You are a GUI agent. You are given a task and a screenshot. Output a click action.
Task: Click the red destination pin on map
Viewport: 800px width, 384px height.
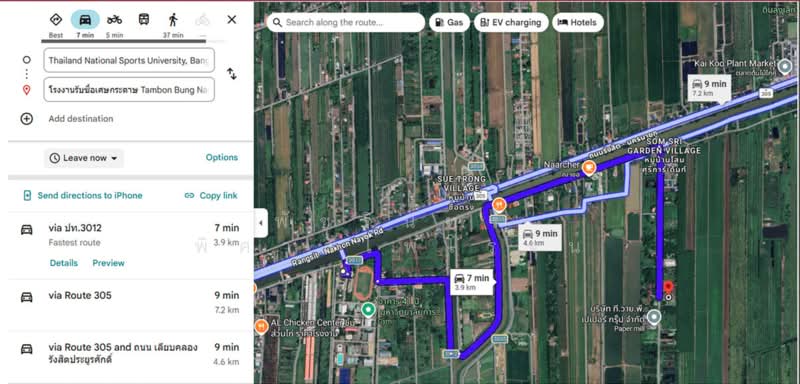click(x=668, y=289)
